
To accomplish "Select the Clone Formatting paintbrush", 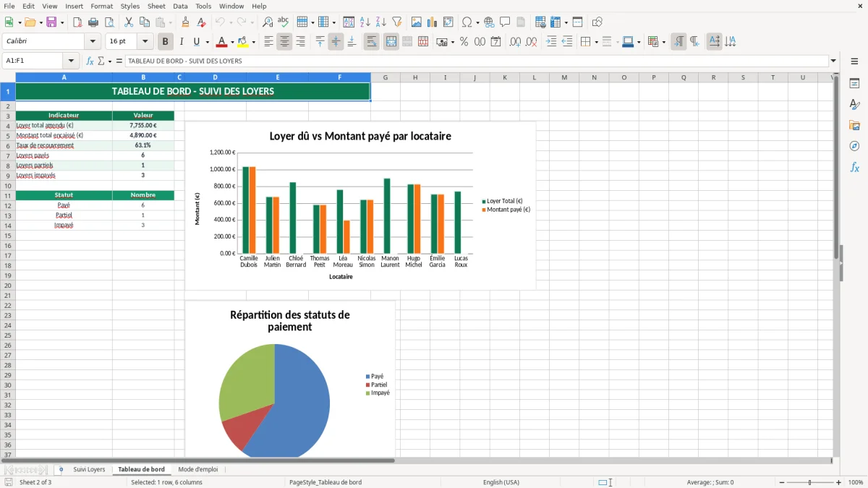I will coord(185,22).
